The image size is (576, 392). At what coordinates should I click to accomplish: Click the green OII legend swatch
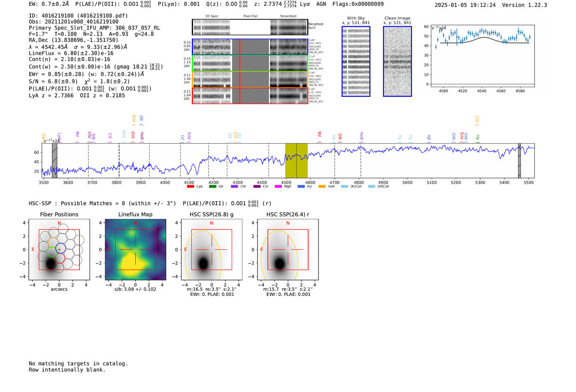pyautogui.click(x=212, y=186)
